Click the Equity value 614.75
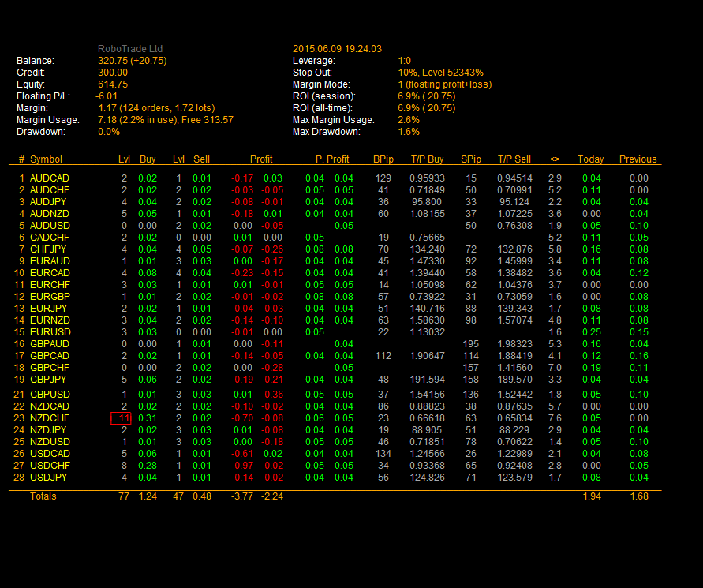Image resolution: width=703 pixels, height=588 pixels. coord(113,84)
